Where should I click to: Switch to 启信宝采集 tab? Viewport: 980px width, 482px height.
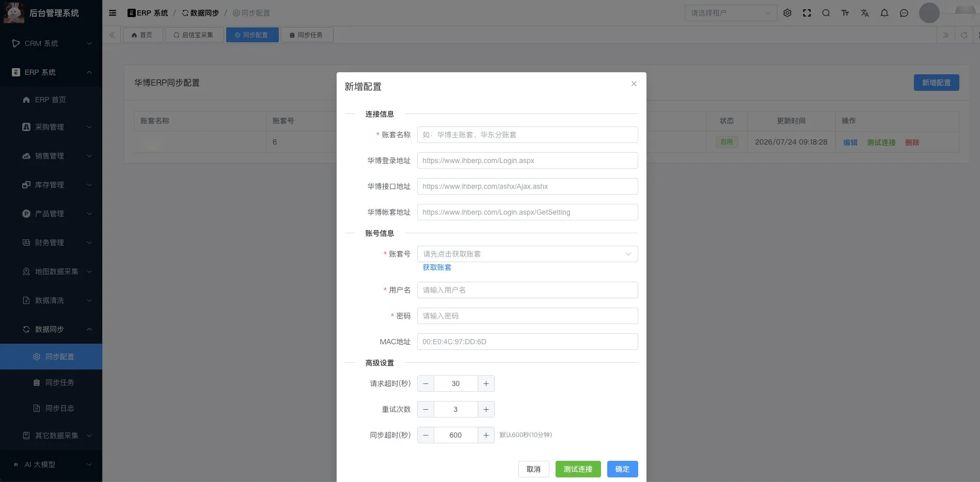coord(194,35)
